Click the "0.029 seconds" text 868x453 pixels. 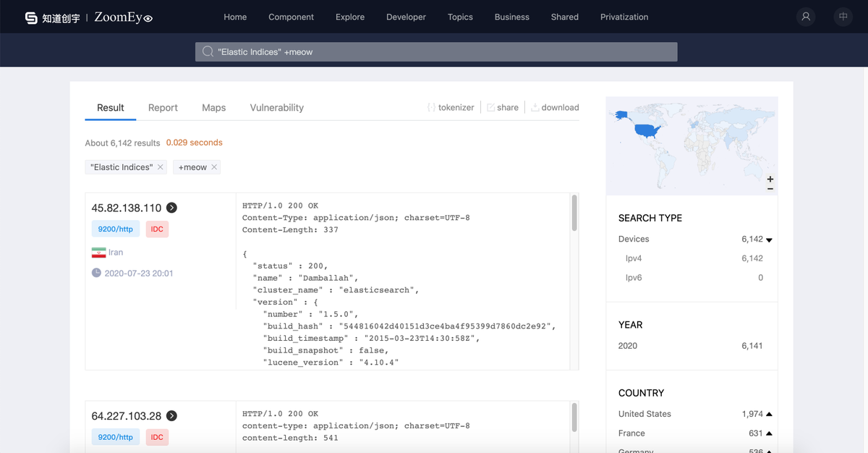click(195, 143)
